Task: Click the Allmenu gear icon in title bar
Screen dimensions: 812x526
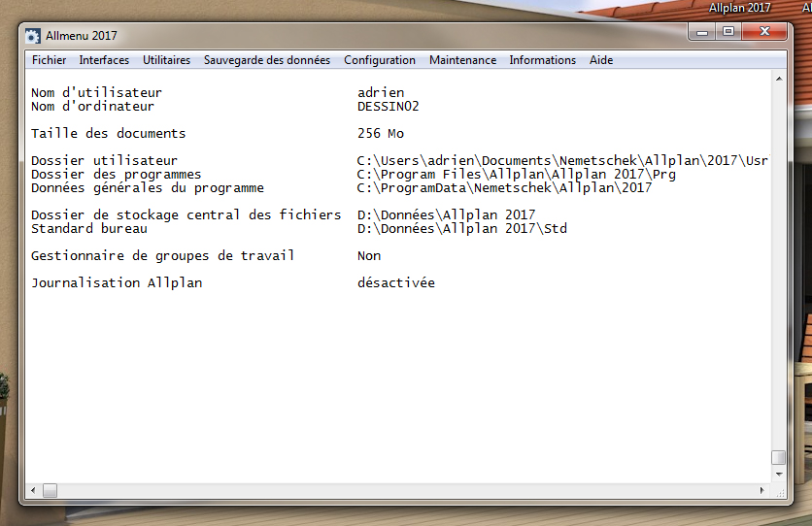Action: (33, 36)
